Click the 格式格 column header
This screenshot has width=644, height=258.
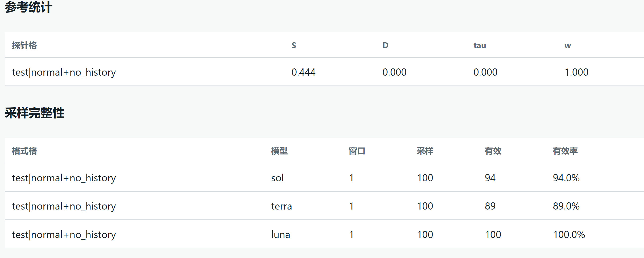[24, 151]
